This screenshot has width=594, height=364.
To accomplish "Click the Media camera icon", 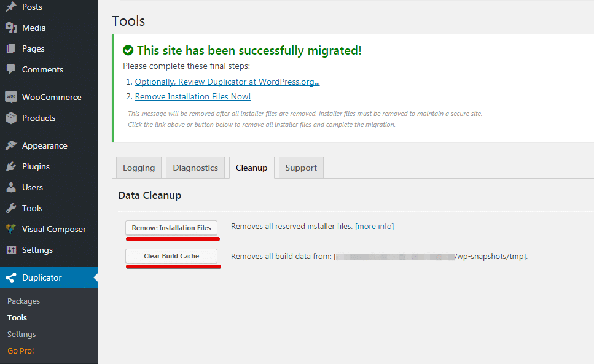I will [x=11, y=28].
